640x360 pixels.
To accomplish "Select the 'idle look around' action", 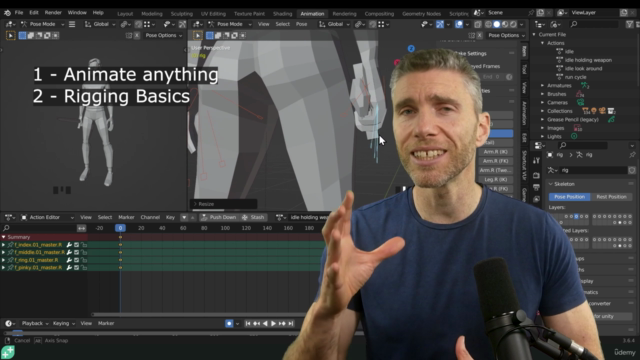I will click(584, 69).
